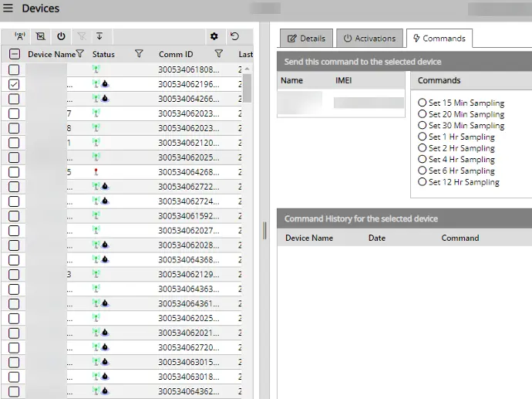Open the Device Name column filter
Screen dimensions: 532x399
[79, 54]
